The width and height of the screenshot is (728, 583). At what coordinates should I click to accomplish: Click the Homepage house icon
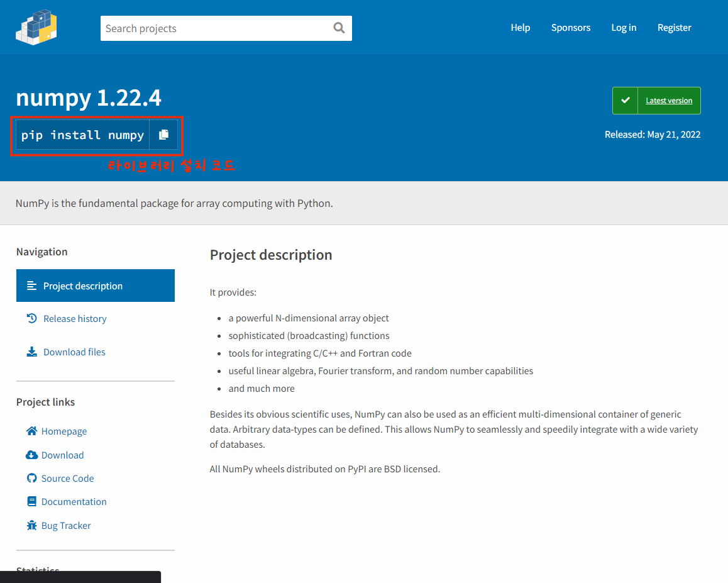(31, 431)
